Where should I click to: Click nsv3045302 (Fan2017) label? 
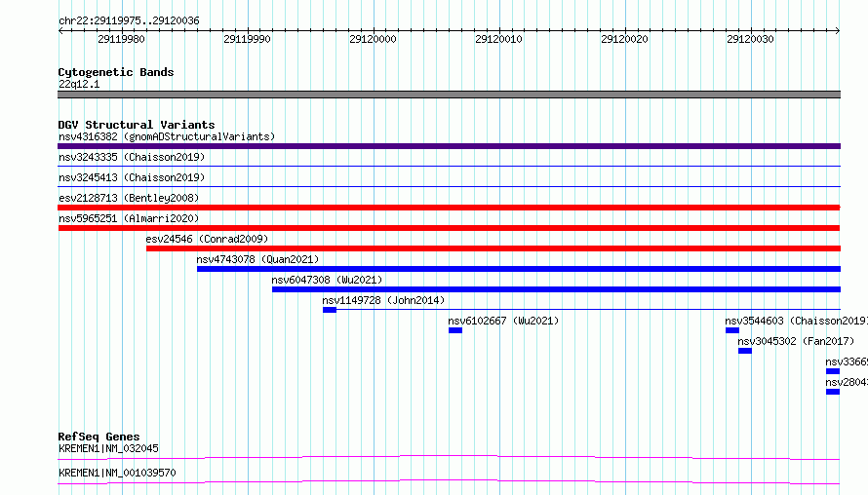coord(796,341)
